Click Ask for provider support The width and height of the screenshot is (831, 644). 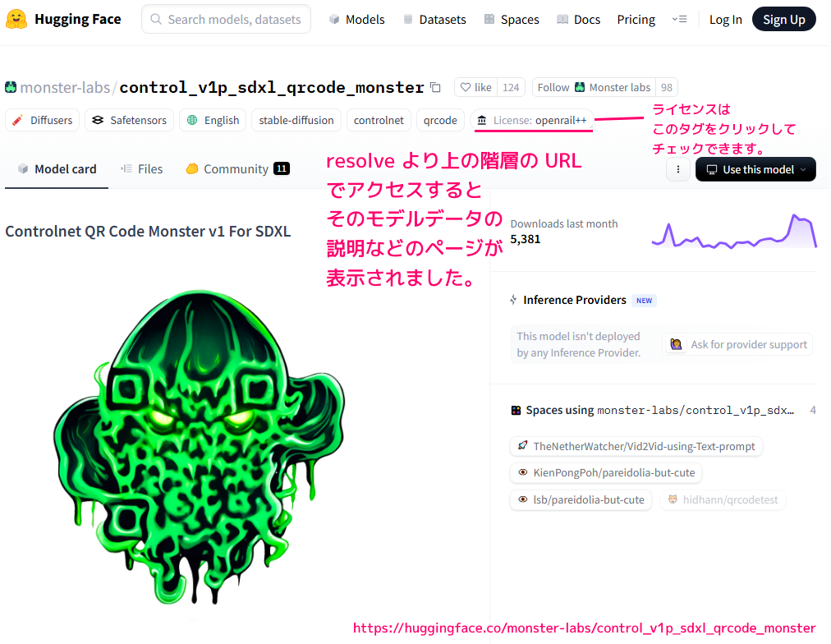[737, 344]
